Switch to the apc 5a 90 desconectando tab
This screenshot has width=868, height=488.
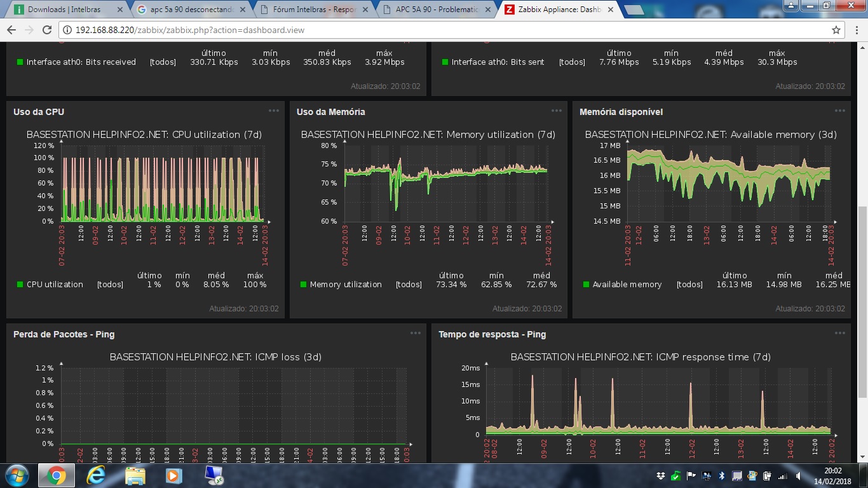tap(192, 10)
